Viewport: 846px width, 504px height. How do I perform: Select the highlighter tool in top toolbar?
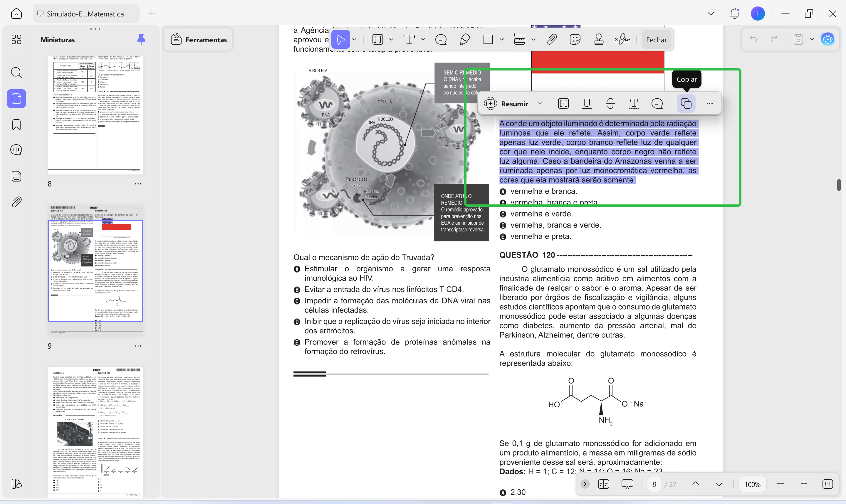coord(378,39)
